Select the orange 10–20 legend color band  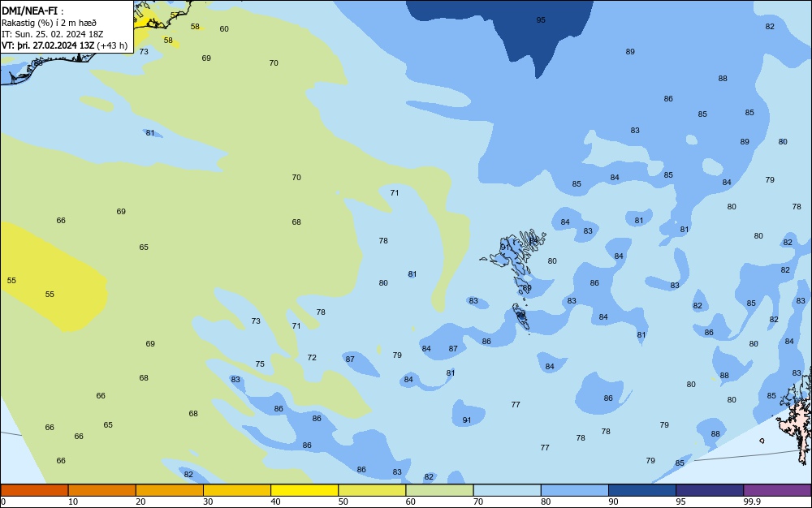pos(102,490)
